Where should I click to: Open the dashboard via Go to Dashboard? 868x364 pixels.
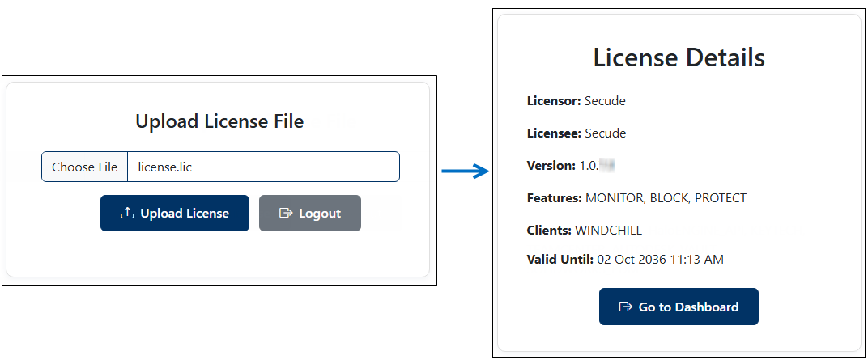pyautogui.click(x=679, y=307)
